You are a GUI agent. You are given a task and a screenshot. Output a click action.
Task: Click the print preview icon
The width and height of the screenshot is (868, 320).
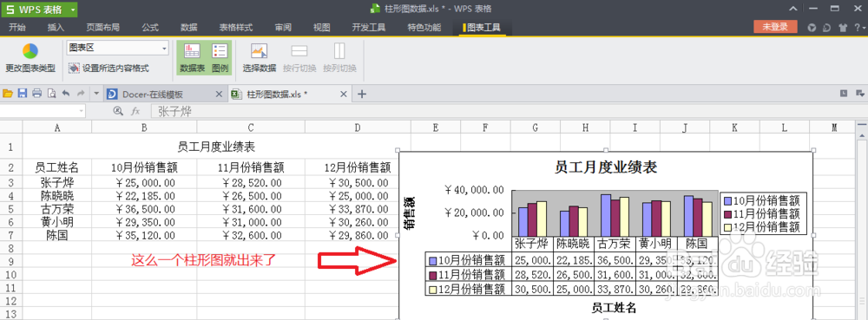pos(51,94)
